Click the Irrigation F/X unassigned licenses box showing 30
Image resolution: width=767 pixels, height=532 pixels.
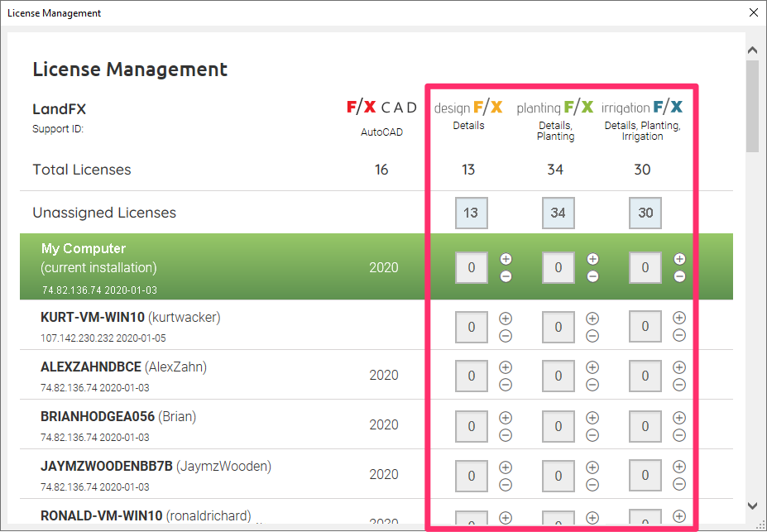(x=645, y=213)
